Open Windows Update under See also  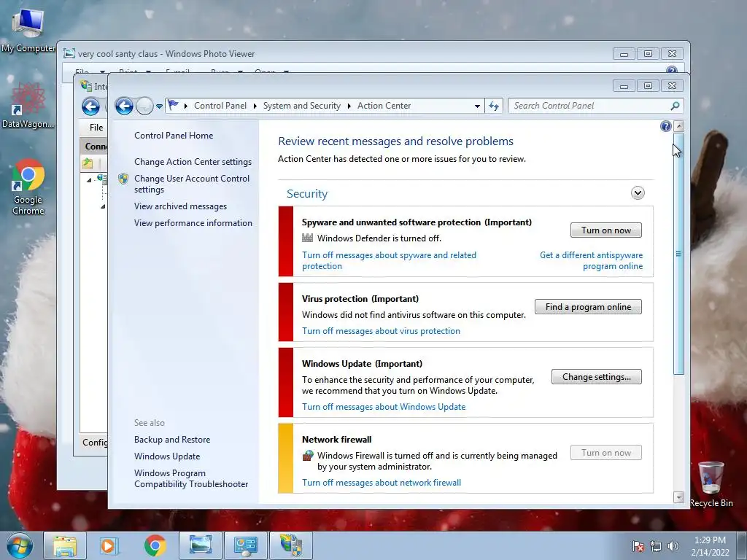(x=167, y=456)
